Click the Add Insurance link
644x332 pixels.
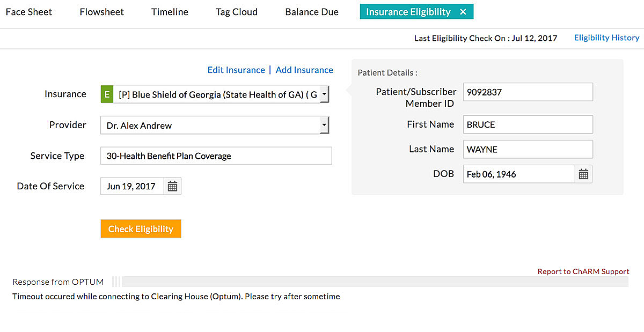coord(304,70)
